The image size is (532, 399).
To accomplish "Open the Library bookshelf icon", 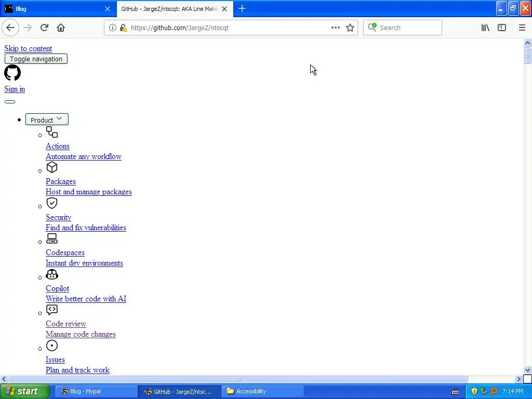I will (485, 28).
